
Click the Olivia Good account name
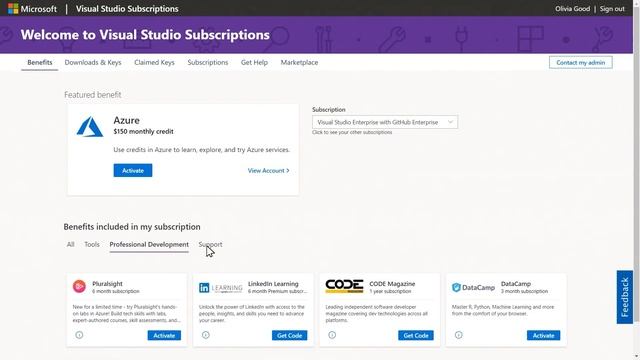pos(572,9)
